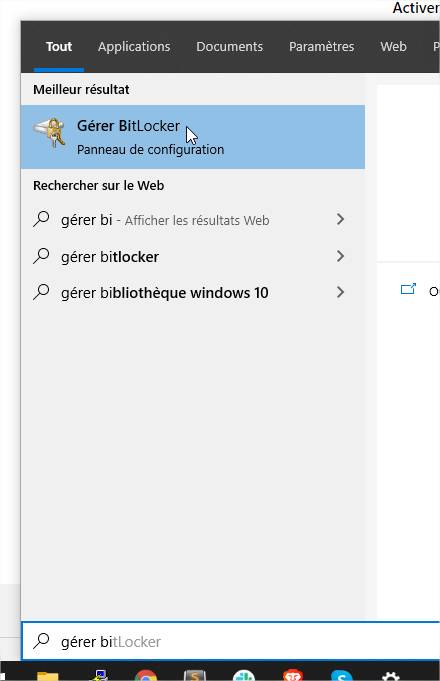Open the Gérer BitLocker best result
This screenshot has height=681, width=440.
point(192,137)
